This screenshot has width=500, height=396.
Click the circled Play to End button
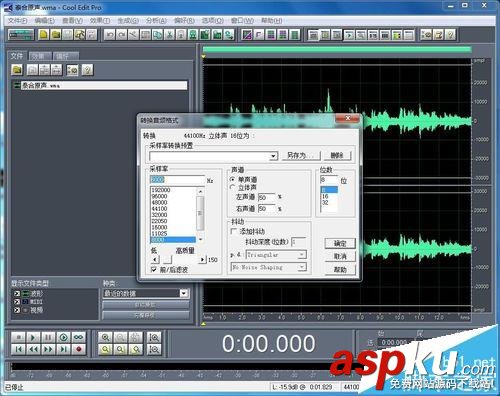tap(63, 337)
